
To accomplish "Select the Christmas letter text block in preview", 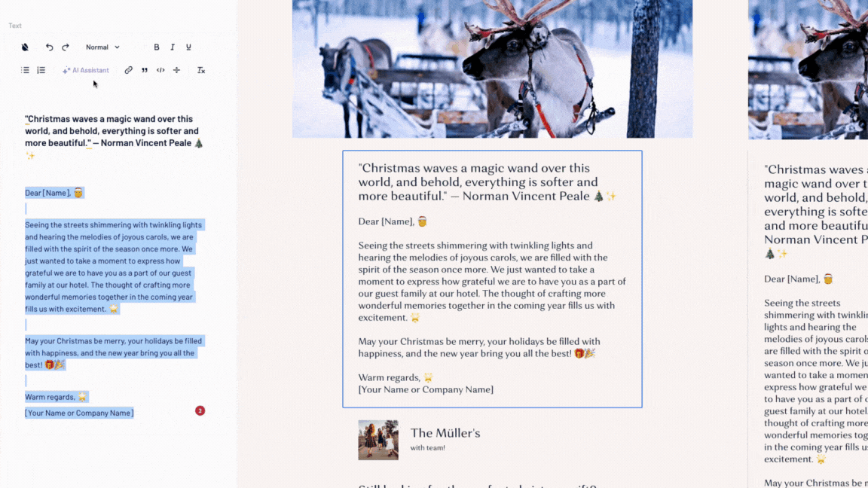I will click(x=492, y=279).
